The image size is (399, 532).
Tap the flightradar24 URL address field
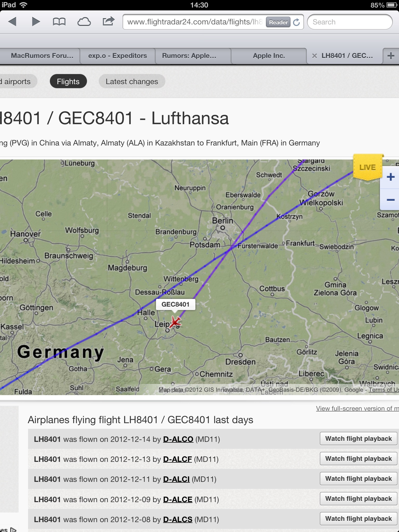pos(194,22)
